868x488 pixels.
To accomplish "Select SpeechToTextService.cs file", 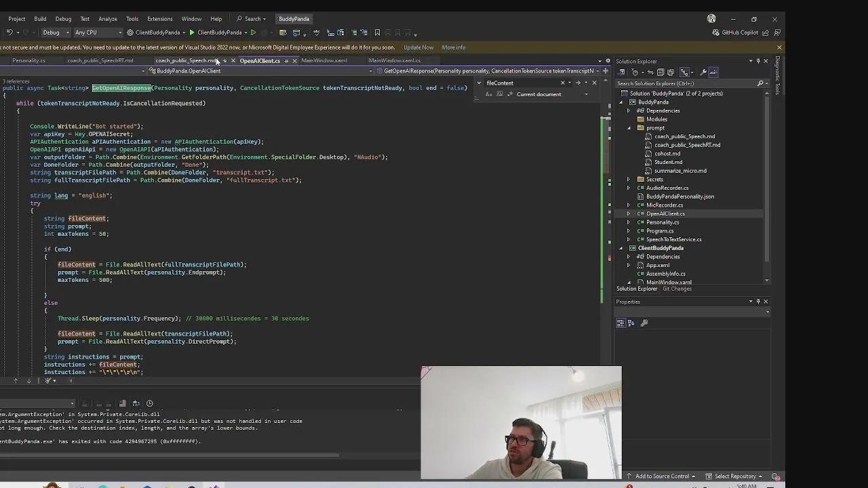I will click(x=673, y=239).
